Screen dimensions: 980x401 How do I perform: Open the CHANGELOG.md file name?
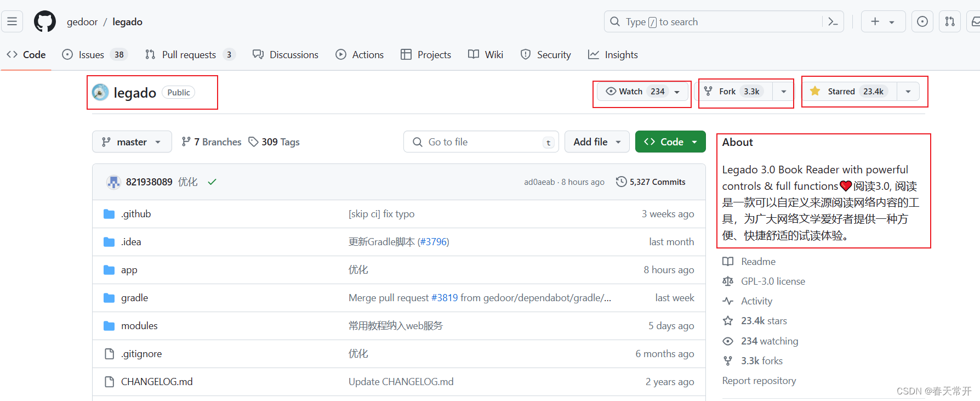click(157, 382)
